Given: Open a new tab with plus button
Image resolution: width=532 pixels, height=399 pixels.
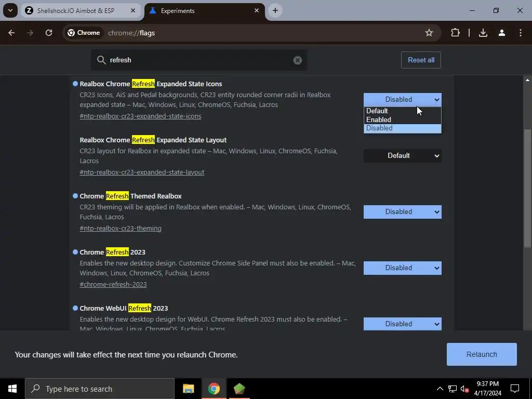Looking at the screenshot, I should (275, 10).
